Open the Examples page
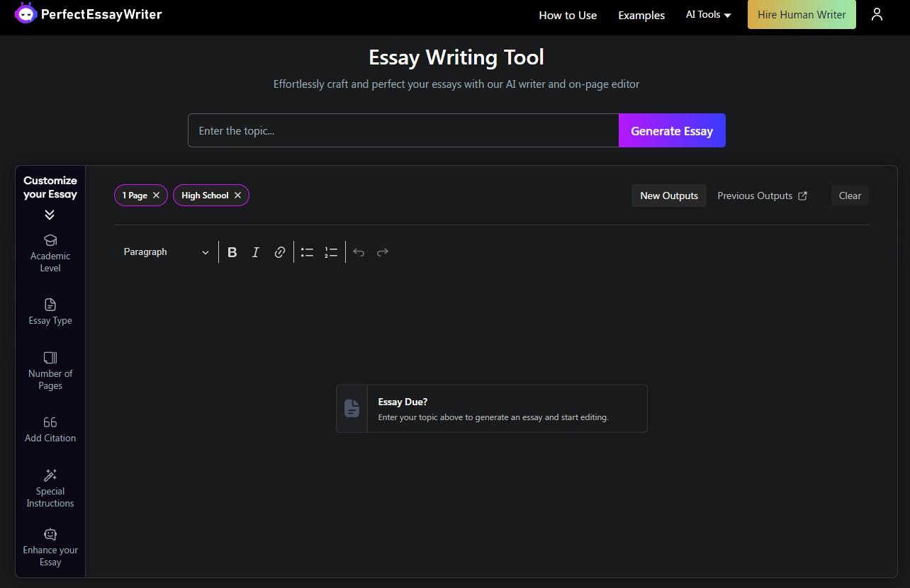This screenshot has height=588, width=910. tap(641, 15)
